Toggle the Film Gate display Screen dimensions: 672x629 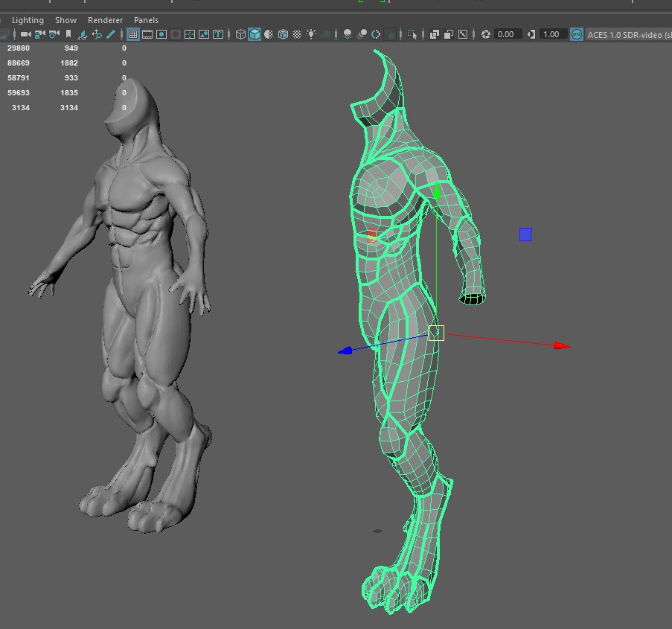click(147, 34)
